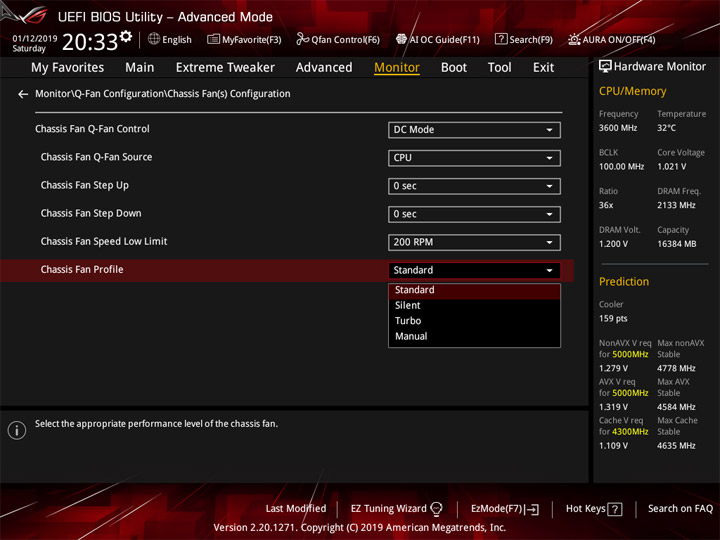This screenshot has height=540, width=720.
Task: Open the Chassis Fan Step Up dropdown
Action: point(474,186)
